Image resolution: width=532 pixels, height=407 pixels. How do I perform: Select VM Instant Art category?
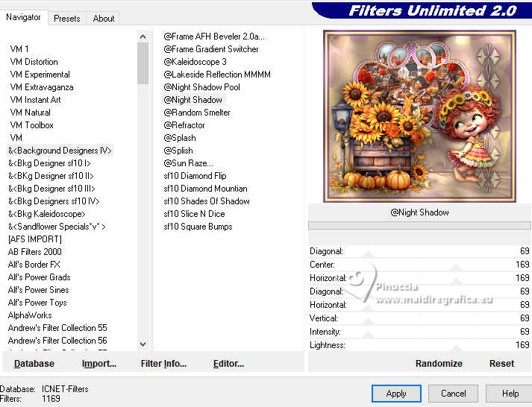click(x=35, y=100)
